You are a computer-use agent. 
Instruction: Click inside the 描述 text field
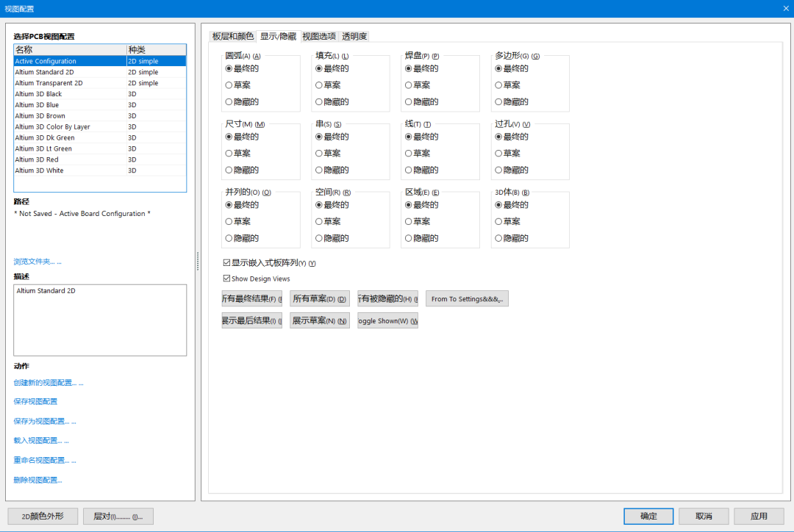pyautogui.click(x=100, y=320)
